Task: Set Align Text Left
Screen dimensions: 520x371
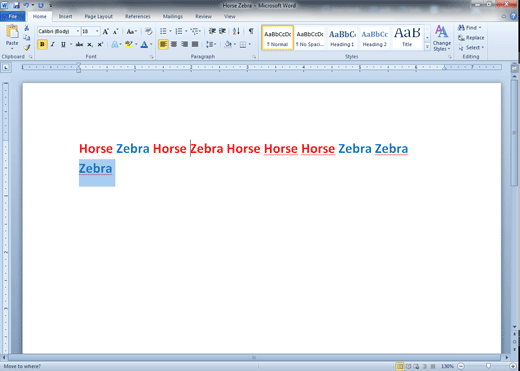Action: pos(163,44)
